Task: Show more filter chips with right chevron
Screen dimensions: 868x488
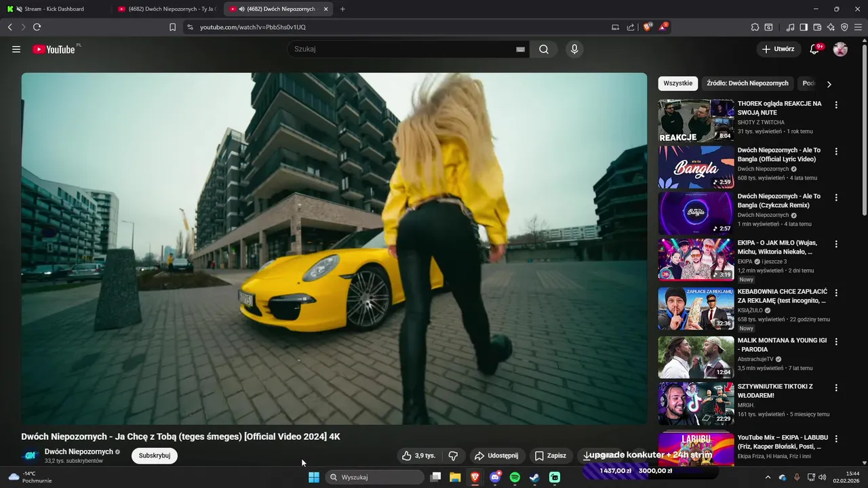Action: 829,84
